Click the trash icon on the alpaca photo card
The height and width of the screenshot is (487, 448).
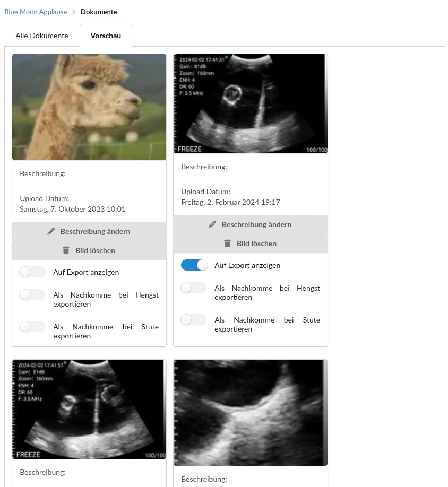(x=66, y=250)
